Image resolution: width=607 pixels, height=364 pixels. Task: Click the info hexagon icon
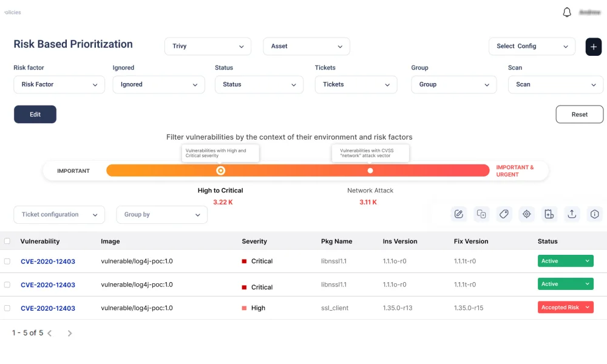(594, 214)
